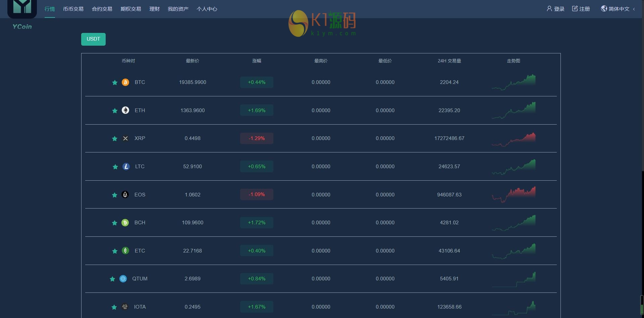Click the ETC +0.40% change badge
The width and height of the screenshot is (644, 318).
pos(257,251)
